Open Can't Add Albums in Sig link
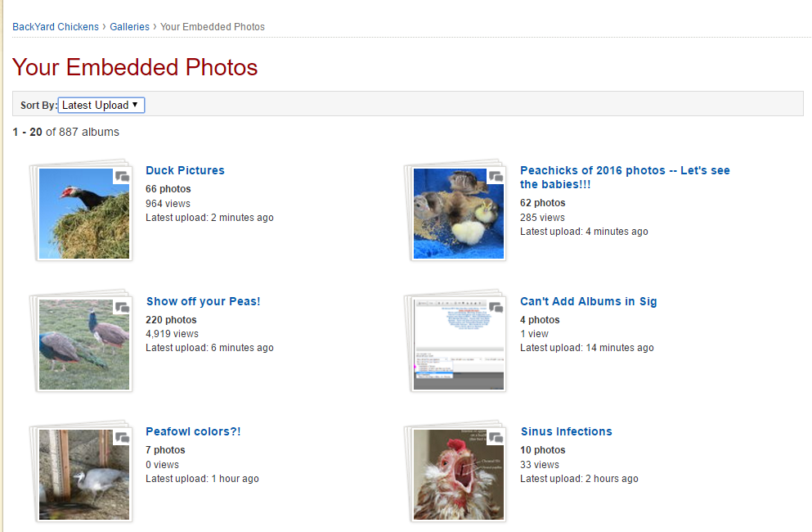The height and width of the screenshot is (532, 812). (x=588, y=301)
